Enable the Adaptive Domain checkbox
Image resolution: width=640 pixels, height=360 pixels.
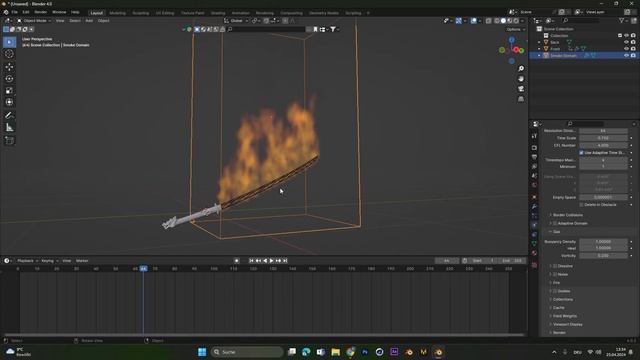555,223
